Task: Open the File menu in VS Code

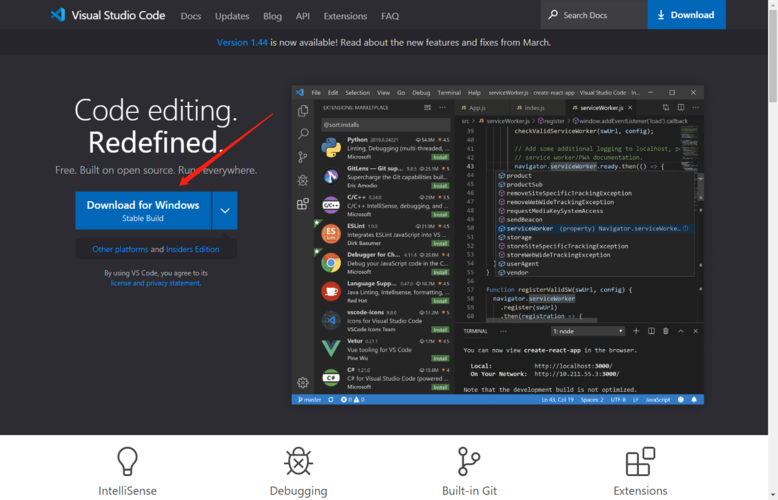Action: [316, 93]
